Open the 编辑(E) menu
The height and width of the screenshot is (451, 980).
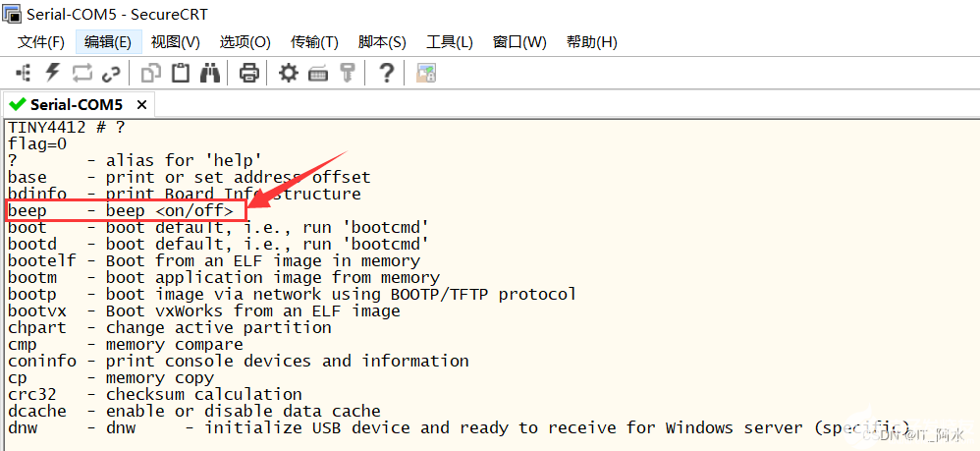(108, 42)
